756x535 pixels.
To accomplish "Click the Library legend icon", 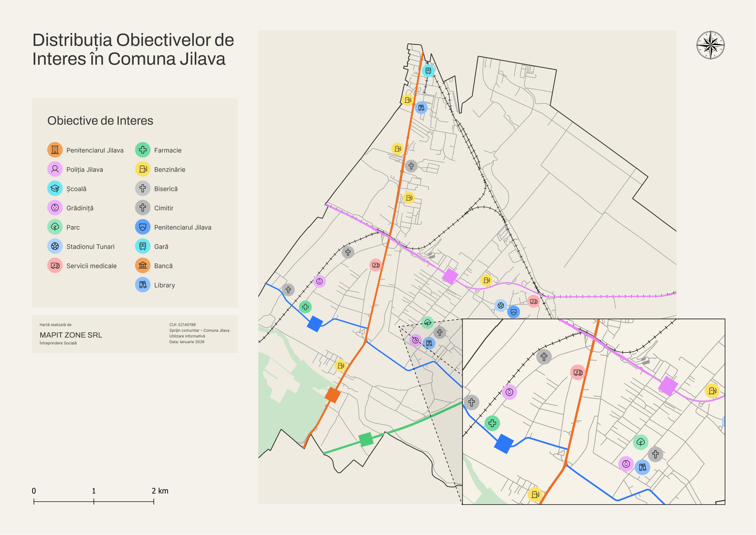I will pyautogui.click(x=143, y=285).
